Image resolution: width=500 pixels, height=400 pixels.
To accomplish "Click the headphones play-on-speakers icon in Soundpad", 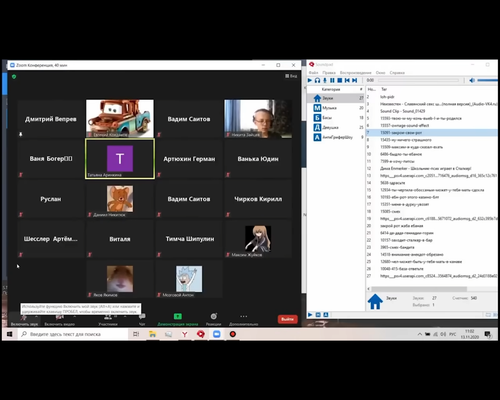I will click(x=317, y=80).
